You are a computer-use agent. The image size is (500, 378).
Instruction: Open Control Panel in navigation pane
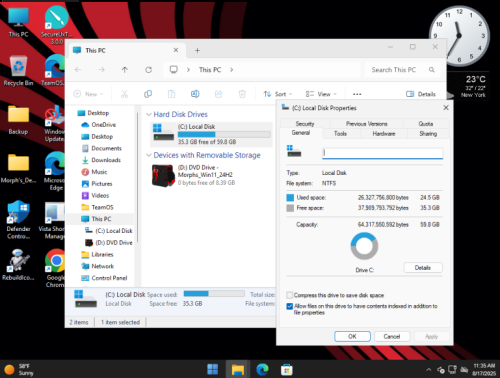[x=109, y=278]
